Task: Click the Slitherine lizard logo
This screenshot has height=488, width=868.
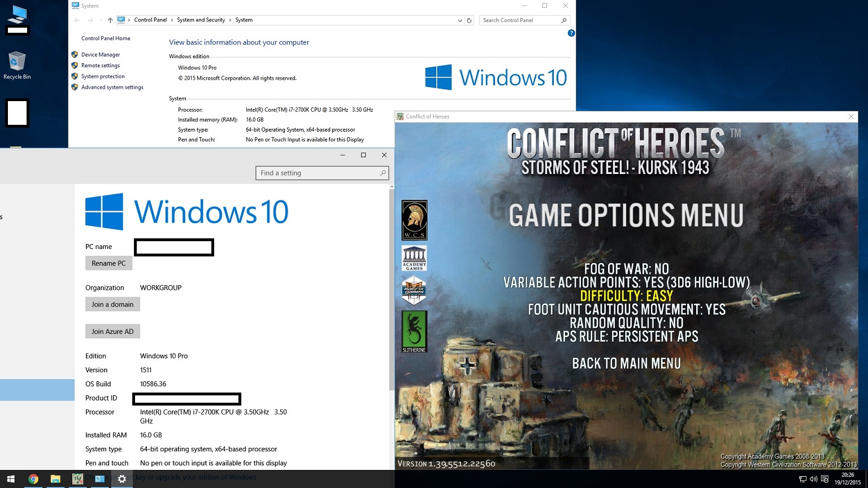Action: [x=414, y=332]
